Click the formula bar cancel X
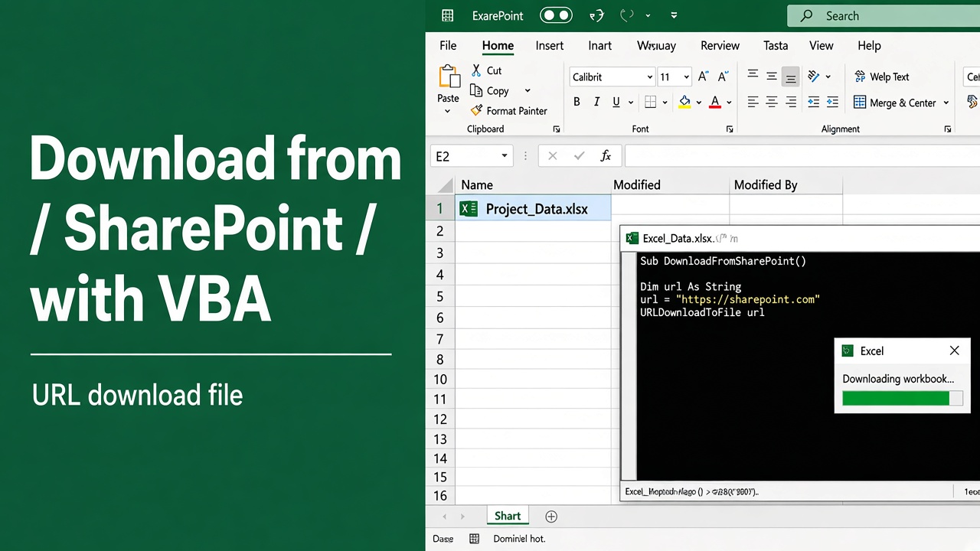This screenshot has height=551, width=980. click(x=552, y=156)
